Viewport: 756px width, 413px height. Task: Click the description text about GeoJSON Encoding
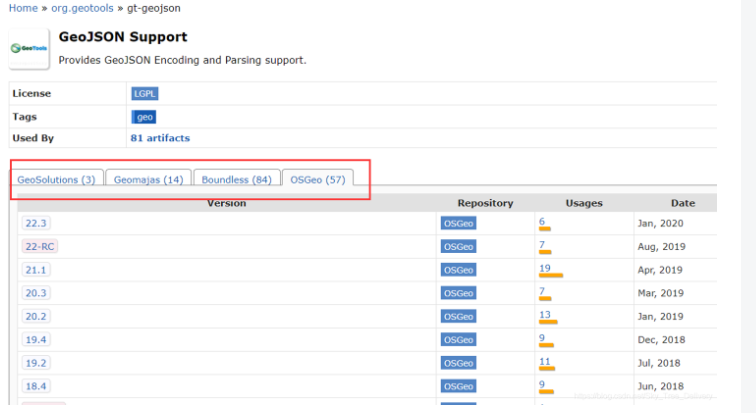[x=182, y=60]
